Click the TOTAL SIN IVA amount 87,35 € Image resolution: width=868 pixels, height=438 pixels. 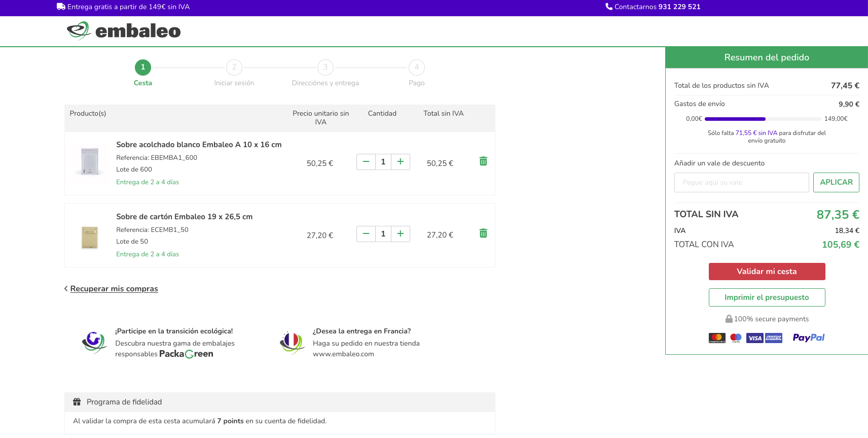(838, 215)
